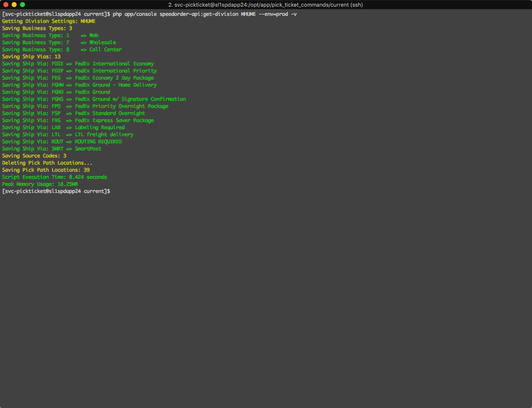Click the window title bar text
The height and width of the screenshot is (408, 532).
265,5
